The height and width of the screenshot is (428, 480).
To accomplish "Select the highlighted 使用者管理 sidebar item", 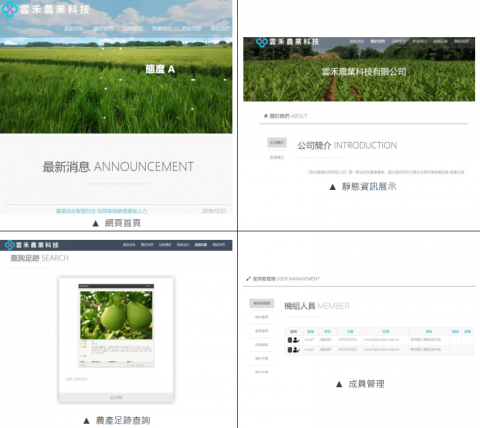I will coord(262,303).
